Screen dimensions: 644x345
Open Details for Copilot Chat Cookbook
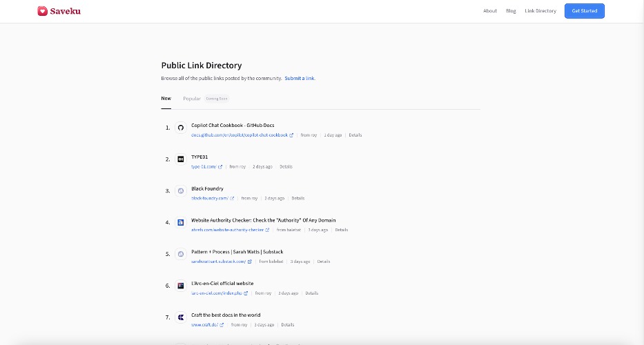[355, 135]
